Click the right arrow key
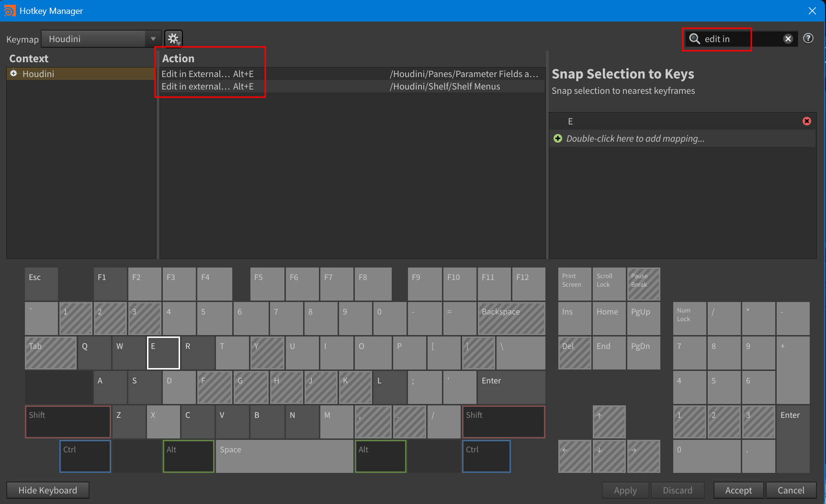 pos(644,456)
